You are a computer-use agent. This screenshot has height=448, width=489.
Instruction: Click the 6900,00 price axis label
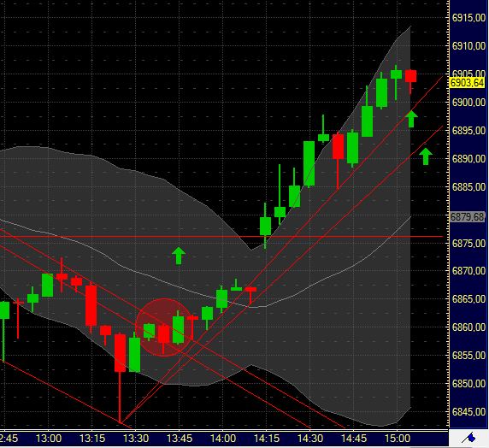pyautogui.click(x=468, y=103)
